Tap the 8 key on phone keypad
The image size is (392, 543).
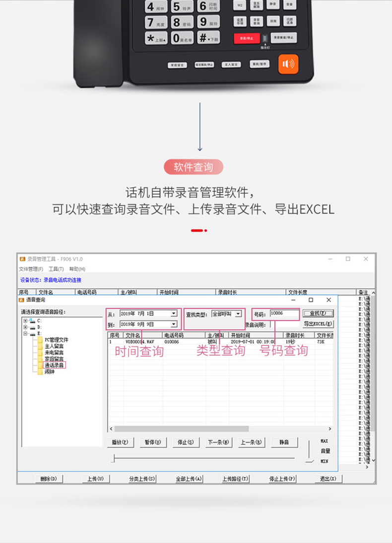pos(182,22)
